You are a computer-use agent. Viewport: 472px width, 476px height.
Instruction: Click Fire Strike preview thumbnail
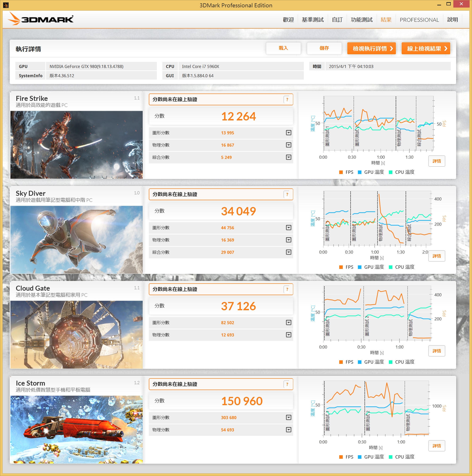[76, 145]
